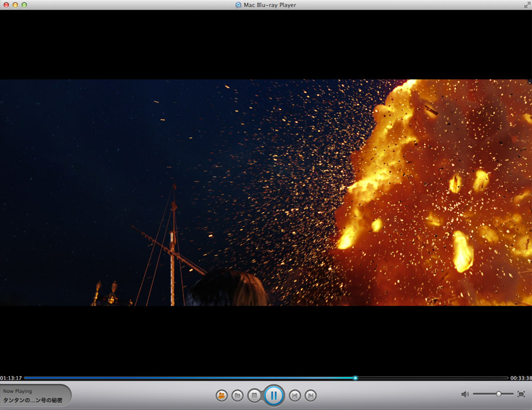Skip to the next chapter
This screenshot has height=410, width=532.
pyautogui.click(x=310, y=395)
